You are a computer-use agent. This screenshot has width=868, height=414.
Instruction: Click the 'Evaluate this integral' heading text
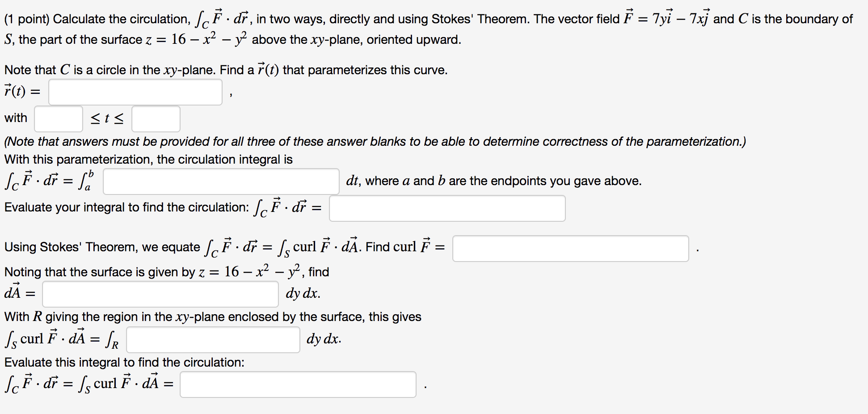tap(124, 362)
